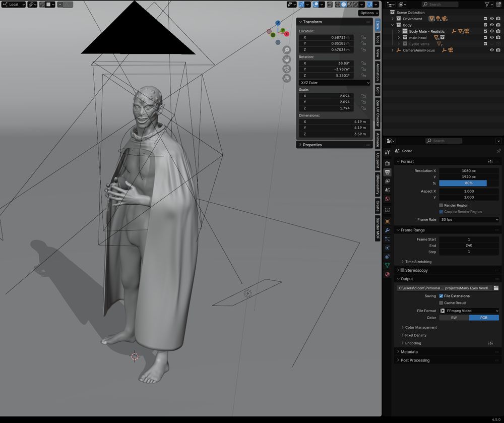Toggle viewport overlays display

tap(316, 5)
